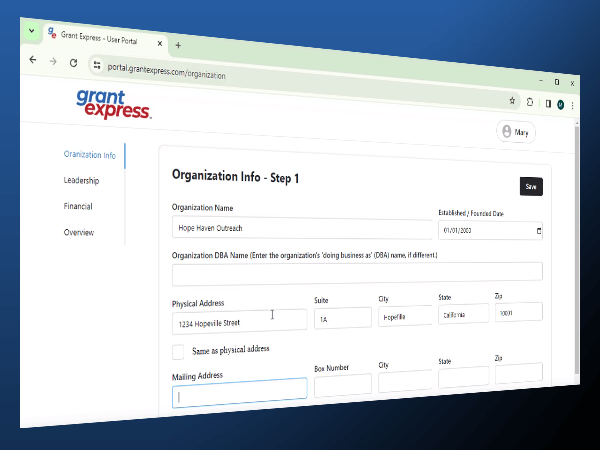
Task: Open the Chrome three-dot menu
Action: 572,106
